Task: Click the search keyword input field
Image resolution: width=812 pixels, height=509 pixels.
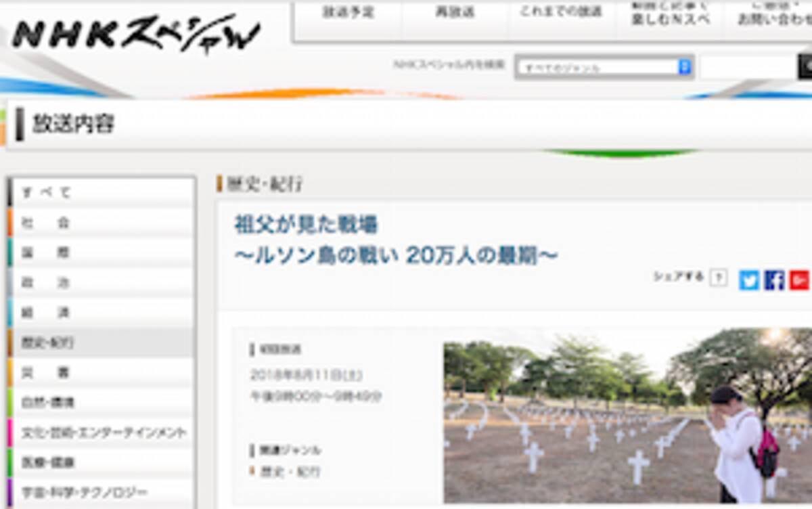Action: [x=748, y=67]
